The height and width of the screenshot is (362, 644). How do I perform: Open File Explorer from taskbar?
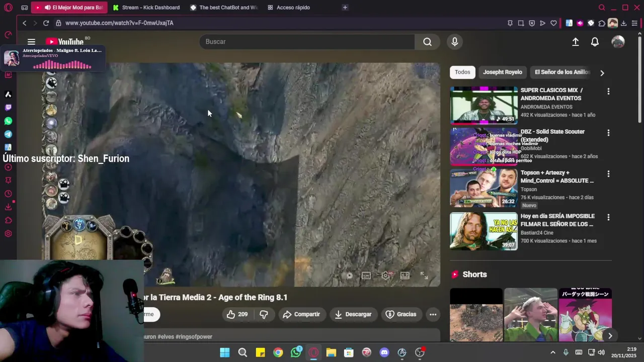point(331,352)
